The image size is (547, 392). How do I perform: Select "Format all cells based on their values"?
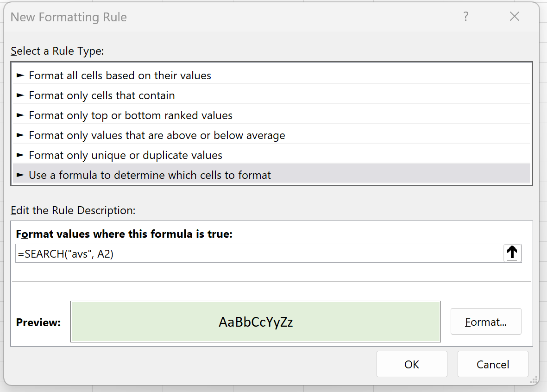[x=120, y=75]
